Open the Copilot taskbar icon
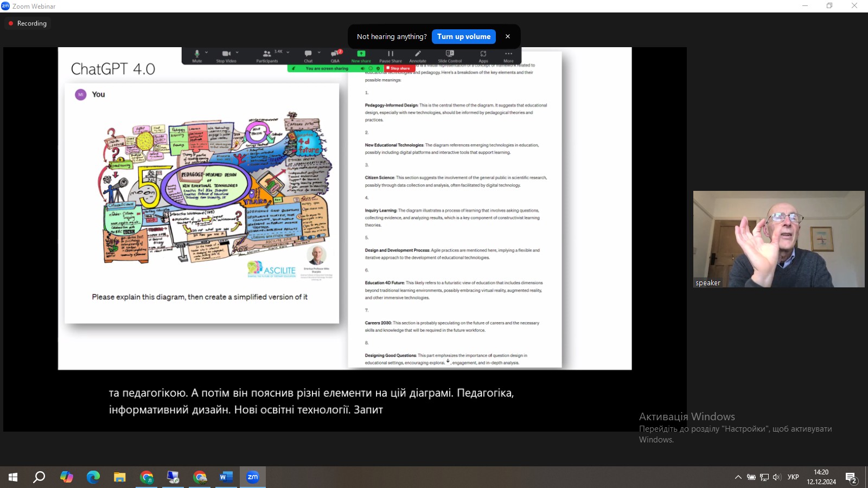The image size is (868, 488). pyautogui.click(x=67, y=477)
